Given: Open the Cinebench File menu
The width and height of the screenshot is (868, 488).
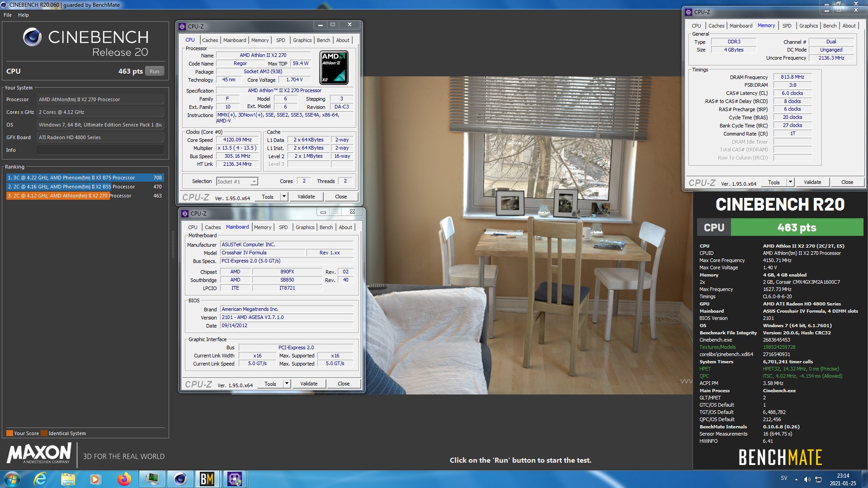Looking at the screenshot, I should pos(8,15).
